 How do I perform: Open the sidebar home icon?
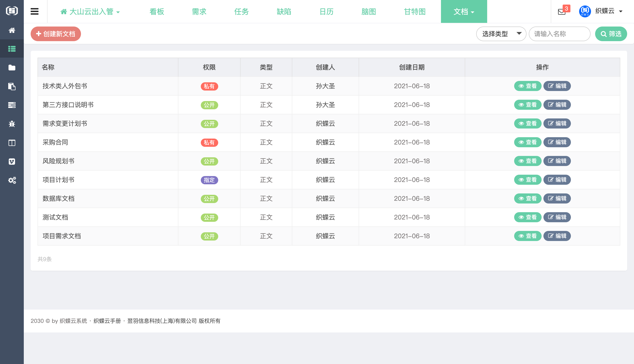[12, 30]
